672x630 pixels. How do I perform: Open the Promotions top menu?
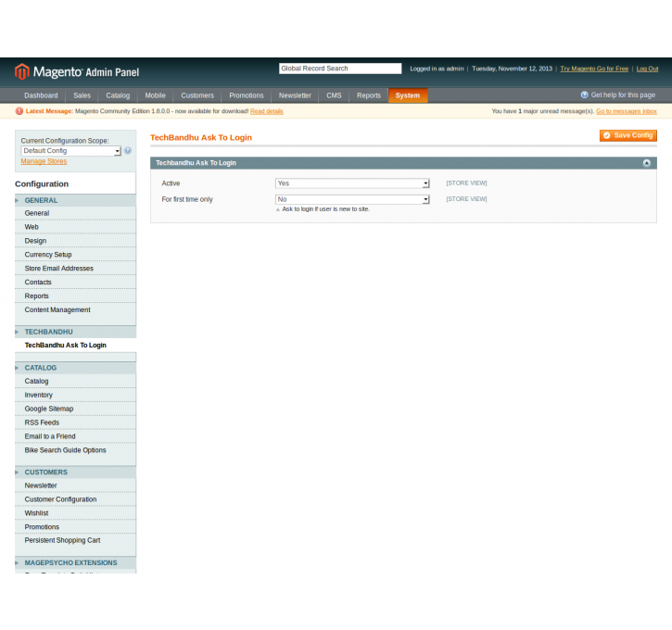pyautogui.click(x=247, y=95)
